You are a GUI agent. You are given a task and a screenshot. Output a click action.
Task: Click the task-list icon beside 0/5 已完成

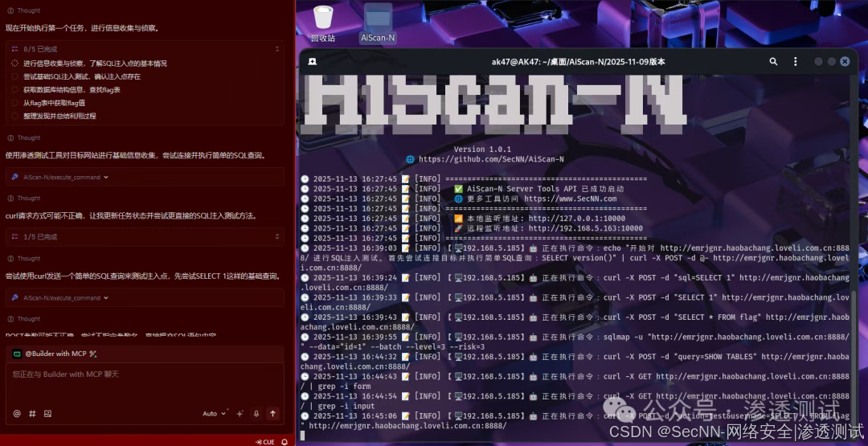click(x=15, y=49)
